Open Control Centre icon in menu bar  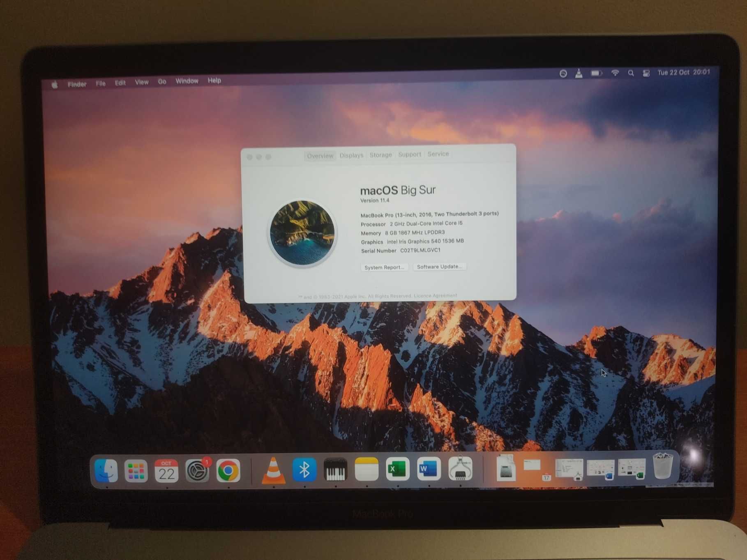646,73
